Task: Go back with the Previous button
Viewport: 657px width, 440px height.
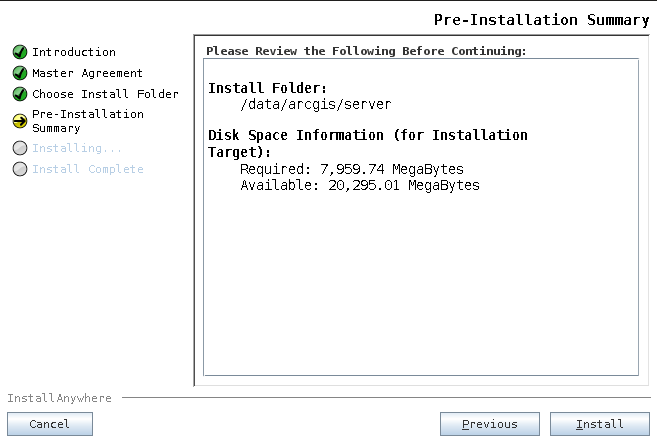Action: tap(489, 424)
